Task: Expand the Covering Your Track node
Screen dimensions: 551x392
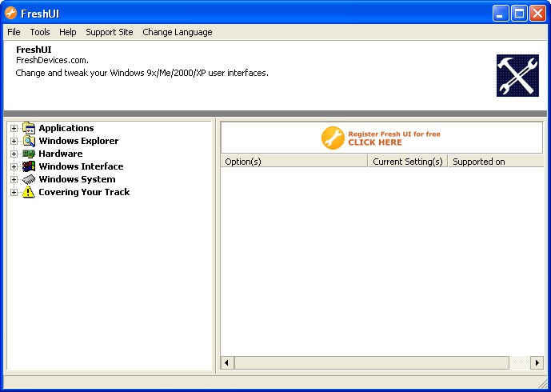Action: (14, 192)
